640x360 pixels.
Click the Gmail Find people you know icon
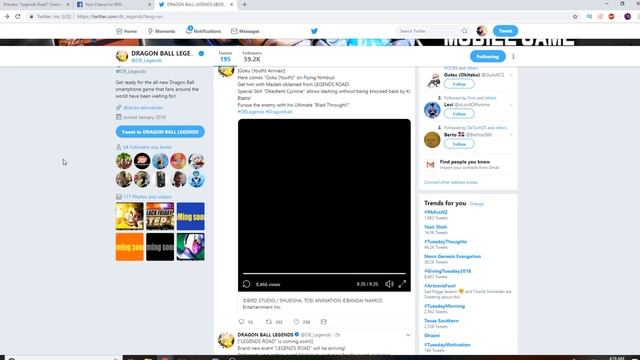click(430, 164)
